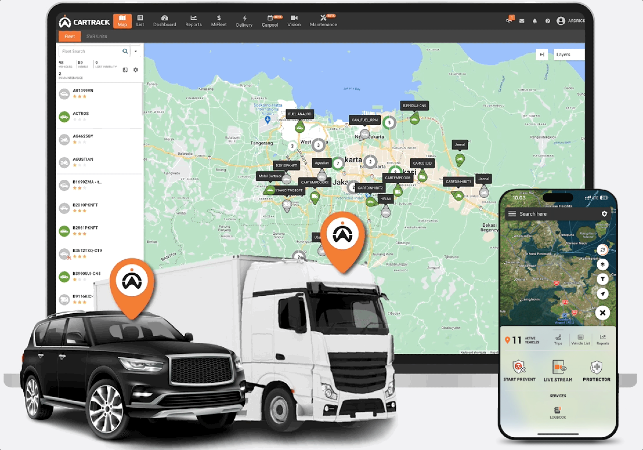Tap the refresh map button on phone
Viewport: 643px width, 450px height.
click(x=602, y=249)
